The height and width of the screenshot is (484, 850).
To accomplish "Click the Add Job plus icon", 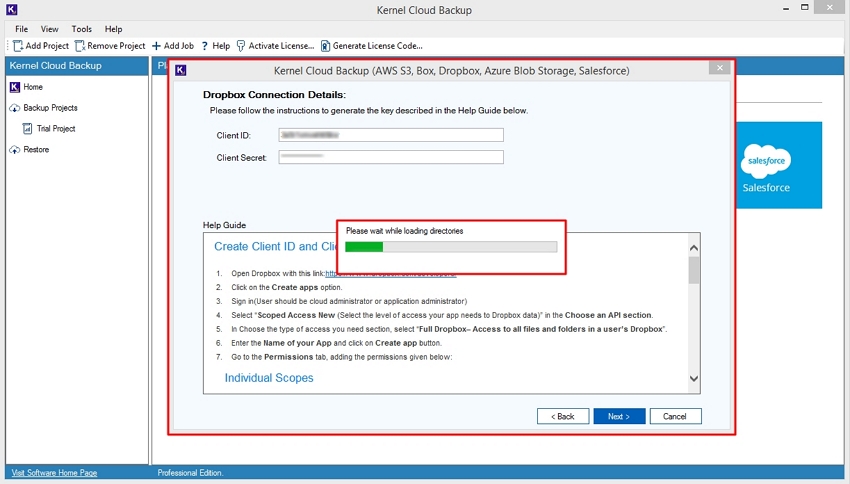I will pyautogui.click(x=156, y=46).
